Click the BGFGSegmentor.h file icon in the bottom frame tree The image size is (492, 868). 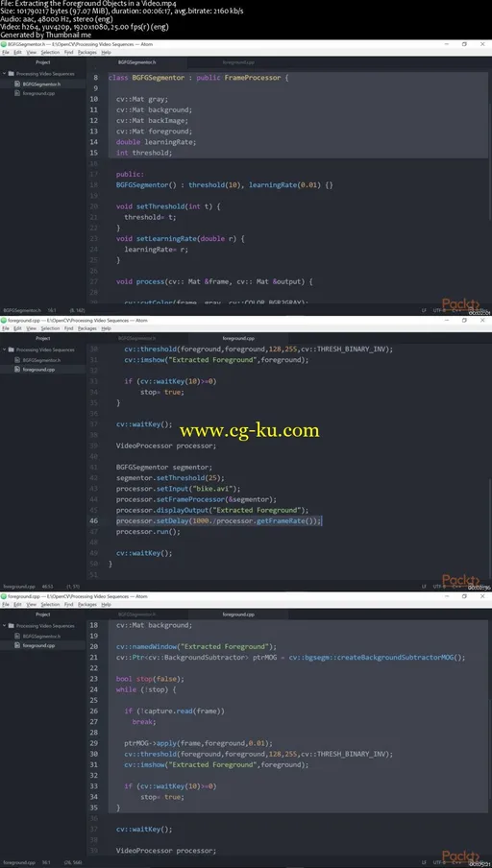[17, 636]
